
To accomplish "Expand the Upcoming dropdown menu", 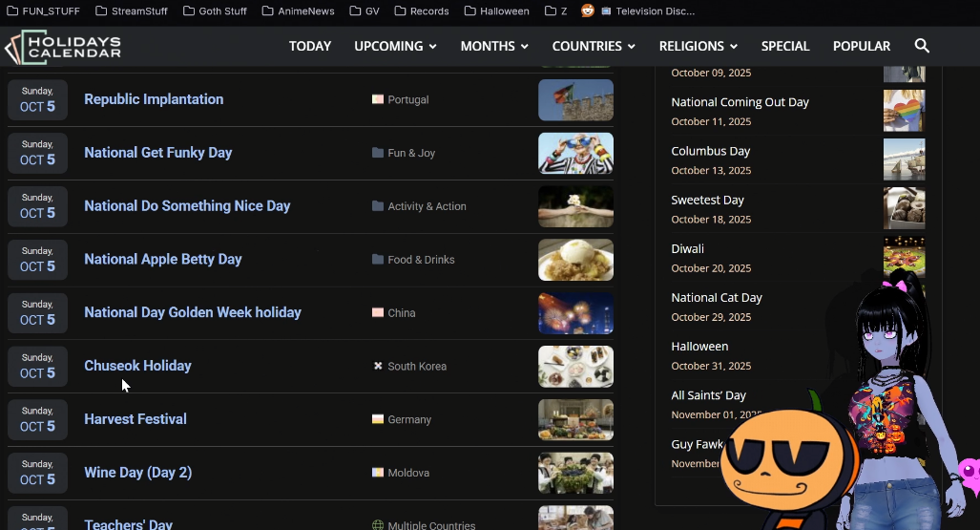I will coord(395,46).
